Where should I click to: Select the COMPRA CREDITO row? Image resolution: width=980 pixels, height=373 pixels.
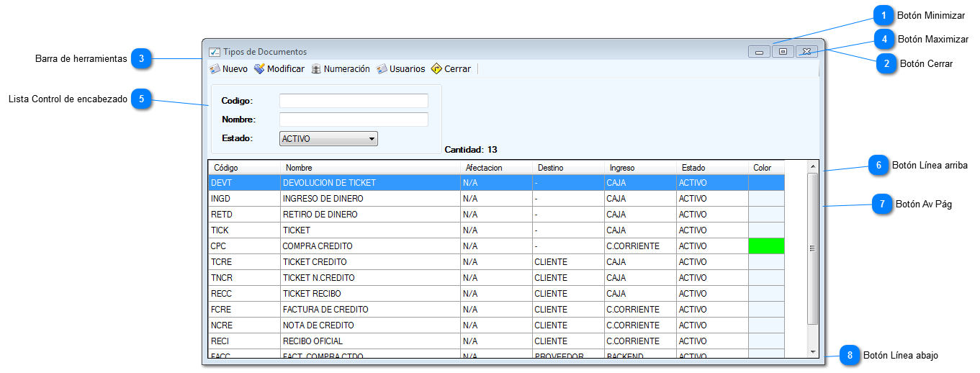[496, 246]
